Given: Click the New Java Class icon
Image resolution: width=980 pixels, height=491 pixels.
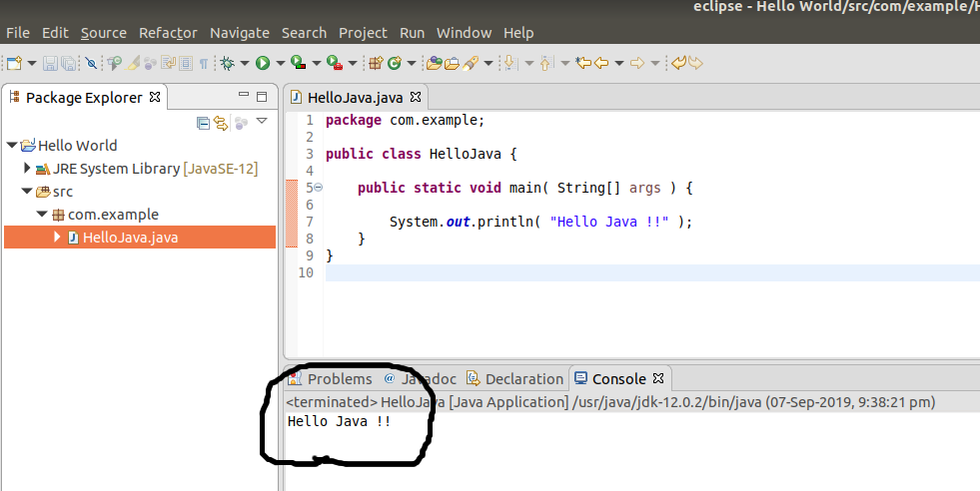Looking at the screenshot, I should coord(395,63).
